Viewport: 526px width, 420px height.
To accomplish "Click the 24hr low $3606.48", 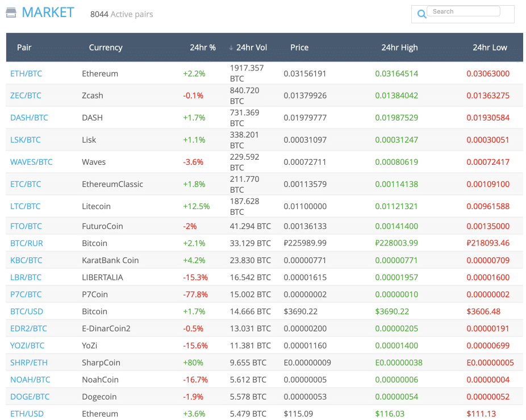I will tap(483, 311).
